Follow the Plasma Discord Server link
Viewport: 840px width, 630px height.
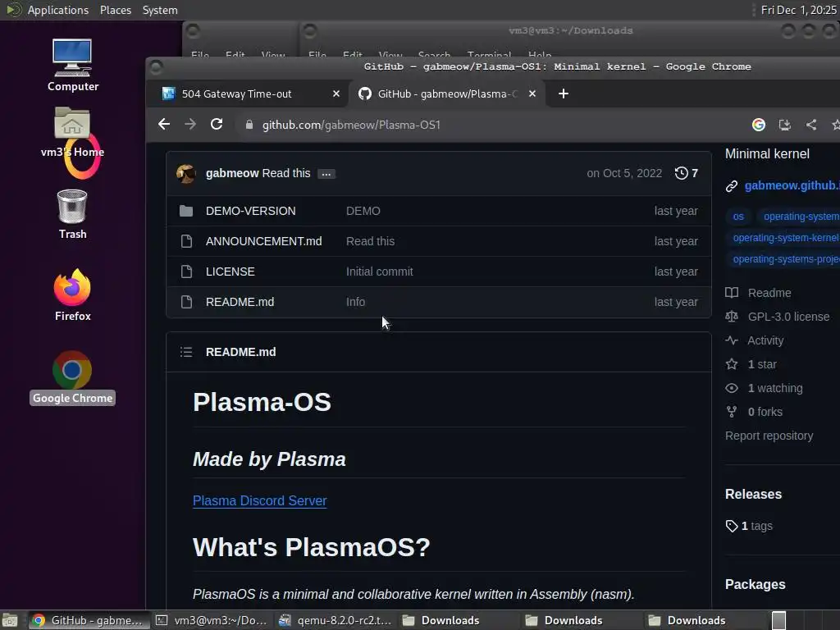point(259,500)
